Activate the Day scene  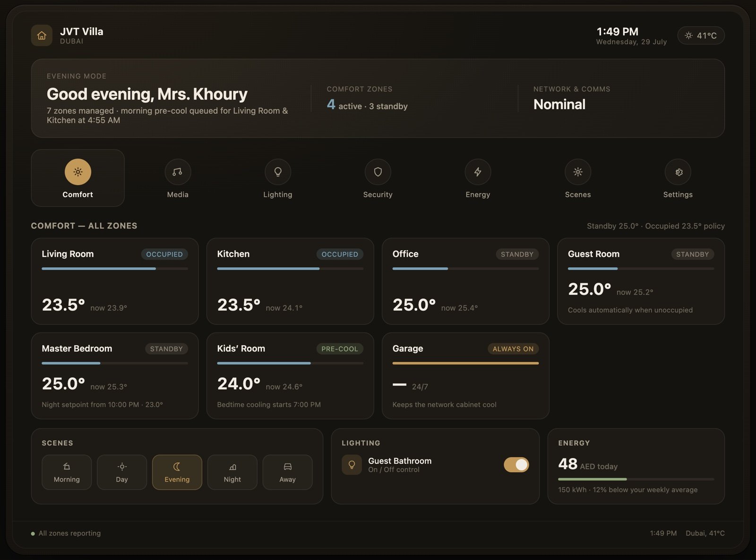122,472
